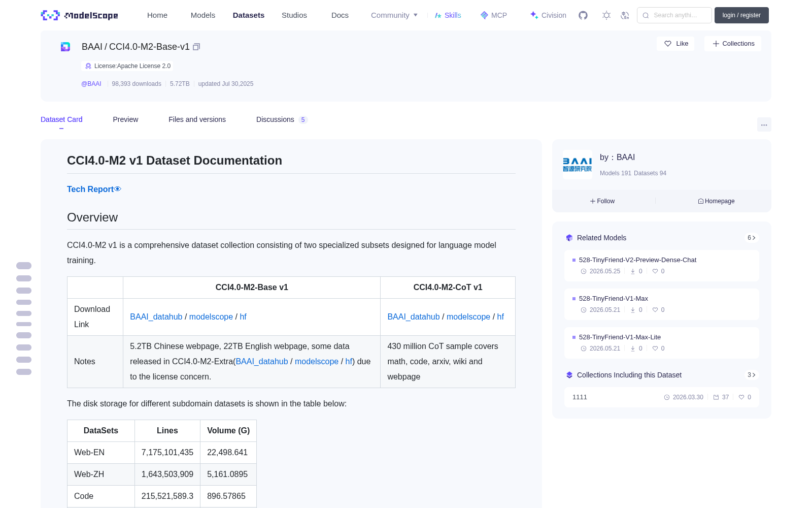Toggle the light/dark theme sun icon
Image resolution: width=812 pixels, height=508 pixels.
(x=606, y=15)
